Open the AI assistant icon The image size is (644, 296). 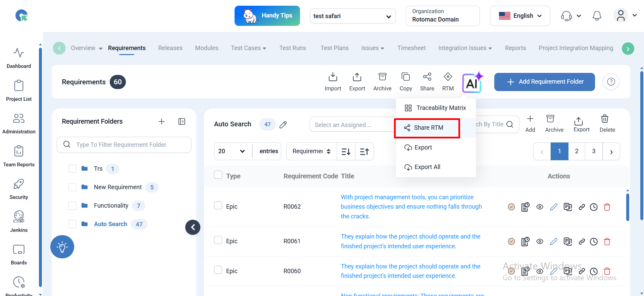[x=472, y=82]
